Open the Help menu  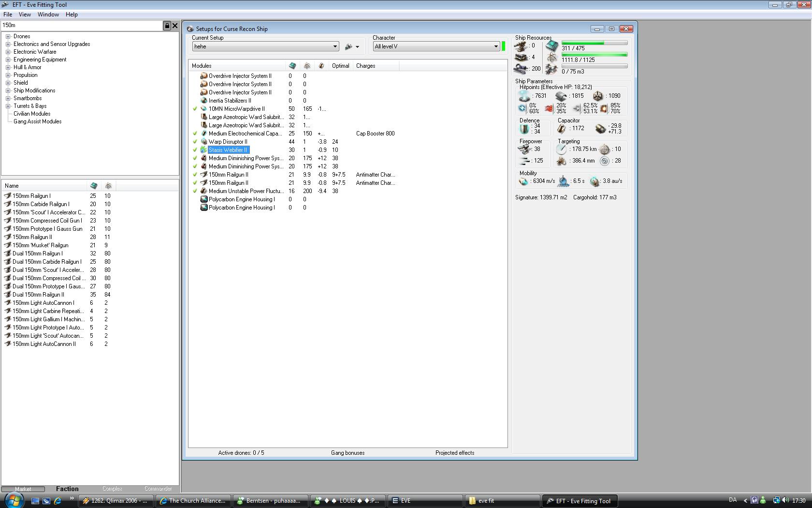click(72, 15)
